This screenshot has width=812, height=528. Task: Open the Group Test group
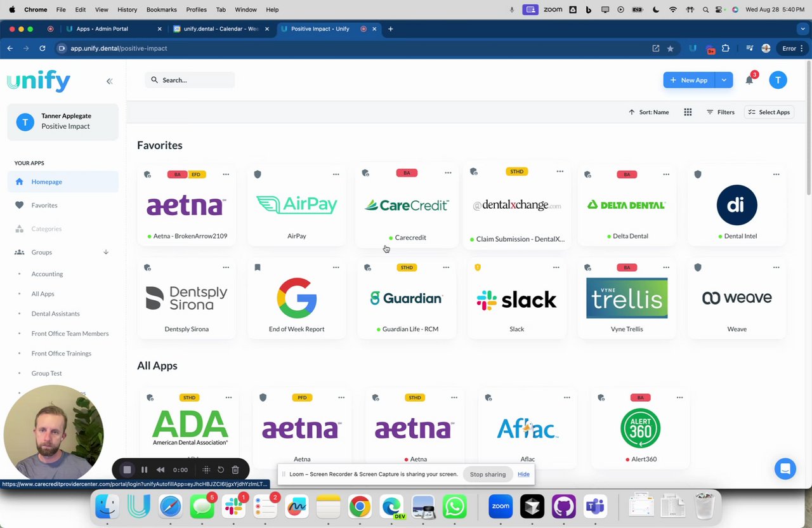[x=46, y=373]
